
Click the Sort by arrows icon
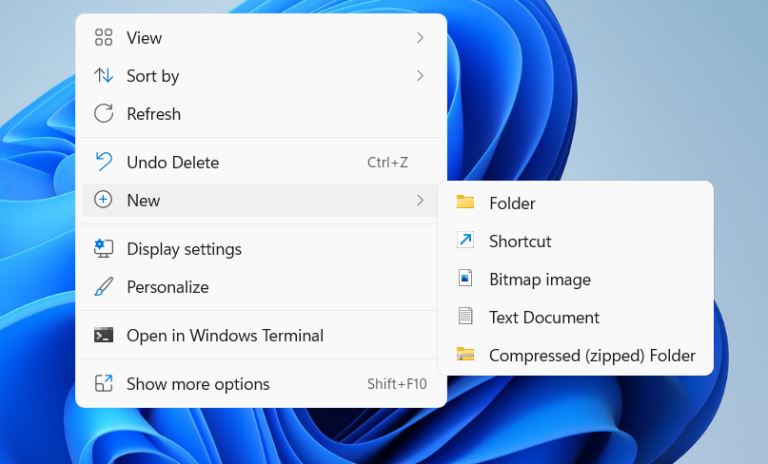[103, 75]
